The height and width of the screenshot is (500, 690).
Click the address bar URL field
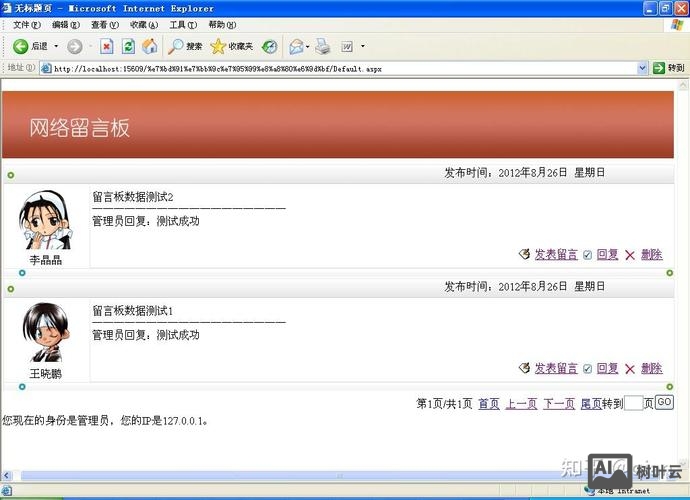pyautogui.click(x=338, y=68)
